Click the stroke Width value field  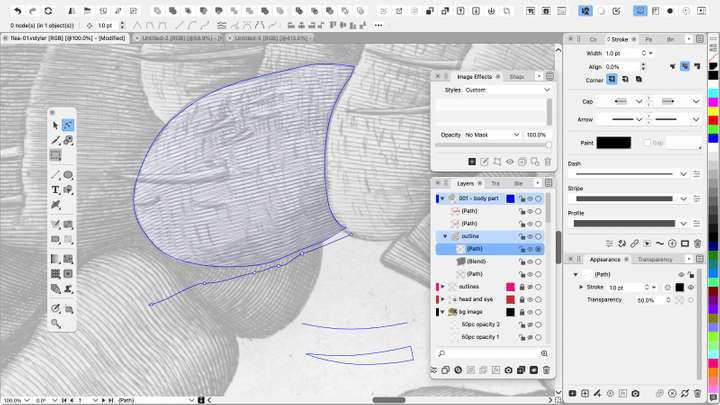621,54
